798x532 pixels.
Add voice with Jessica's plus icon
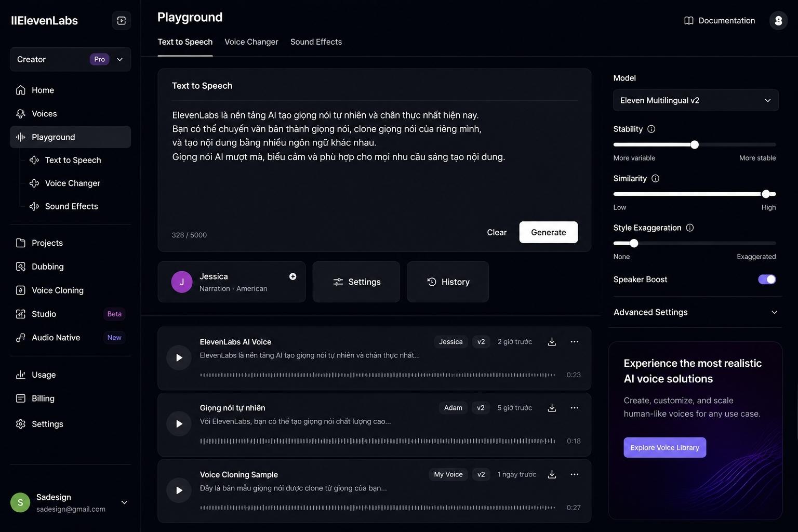(x=293, y=276)
